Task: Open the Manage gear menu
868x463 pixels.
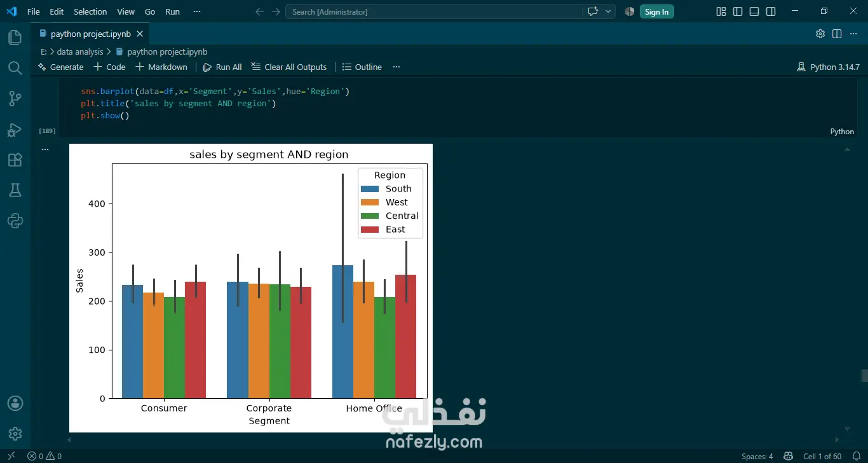Action: 15,434
